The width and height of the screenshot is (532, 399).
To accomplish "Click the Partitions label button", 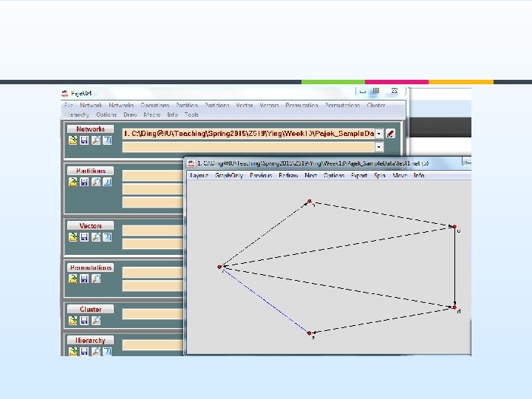I will pos(90,171).
